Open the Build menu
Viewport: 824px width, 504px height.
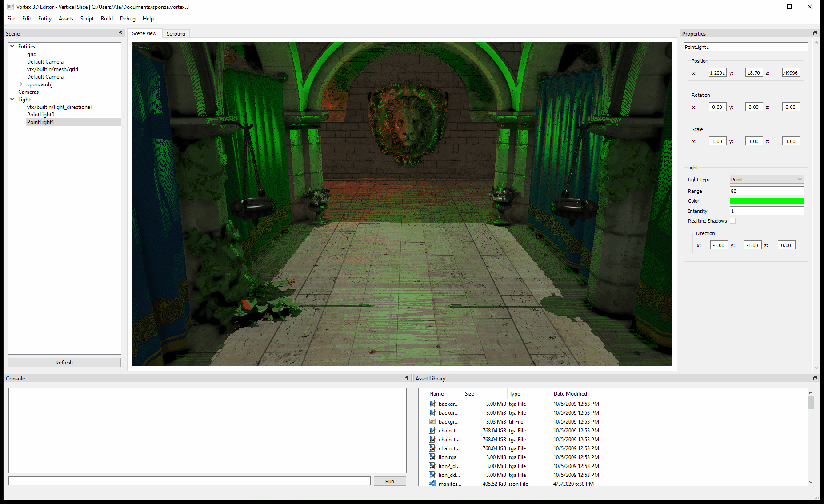(x=107, y=19)
